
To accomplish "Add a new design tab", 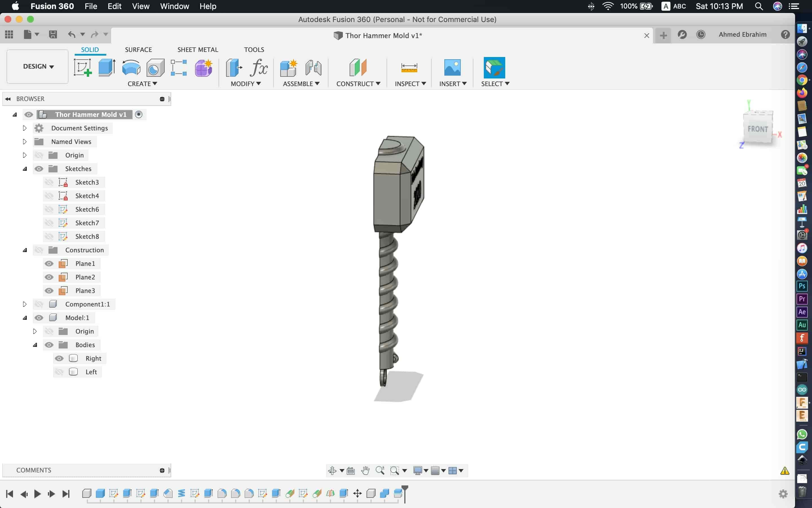I will point(663,35).
